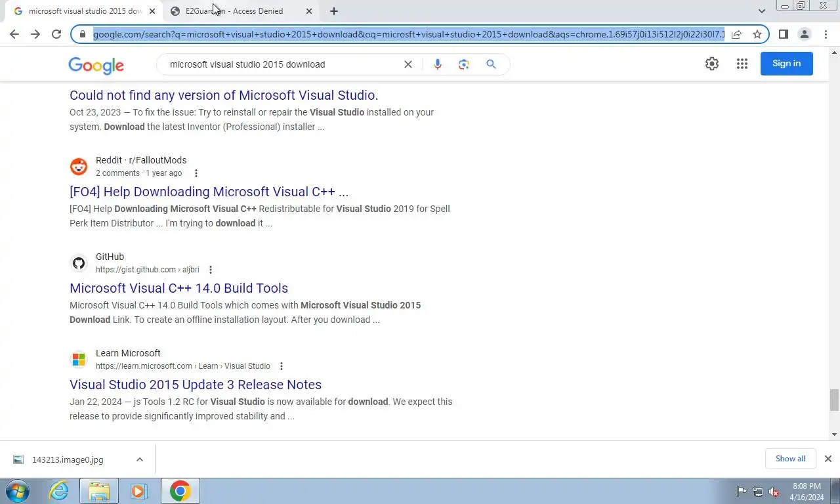Go forward to the next page
Viewport: 840px width, 504px height.
pyautogui.click(x=35, y=34)
